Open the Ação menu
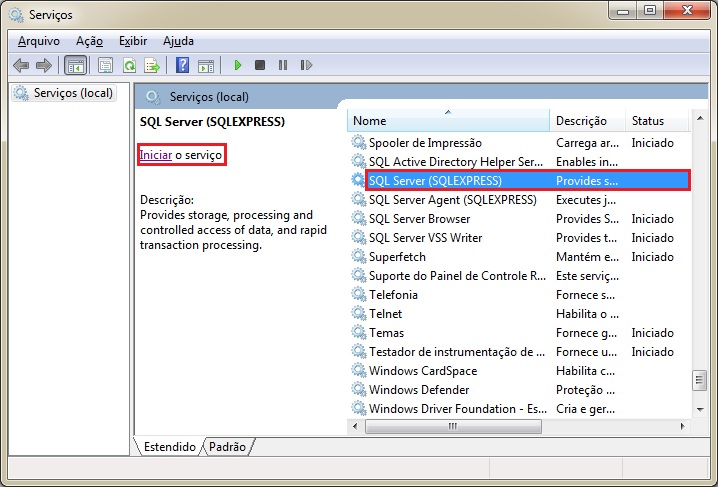 pyautogui.click(x=89, y=41)
